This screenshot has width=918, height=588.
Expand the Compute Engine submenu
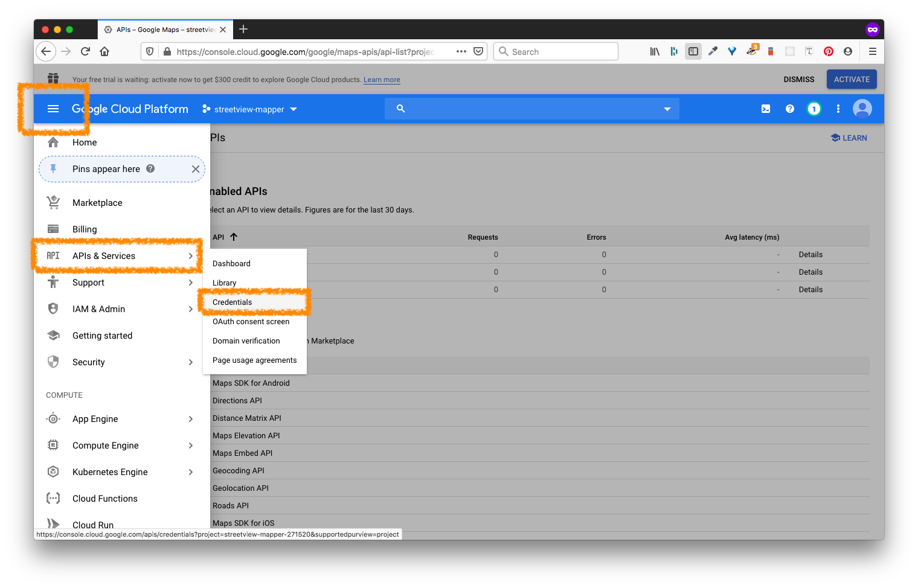coord(190,446)
